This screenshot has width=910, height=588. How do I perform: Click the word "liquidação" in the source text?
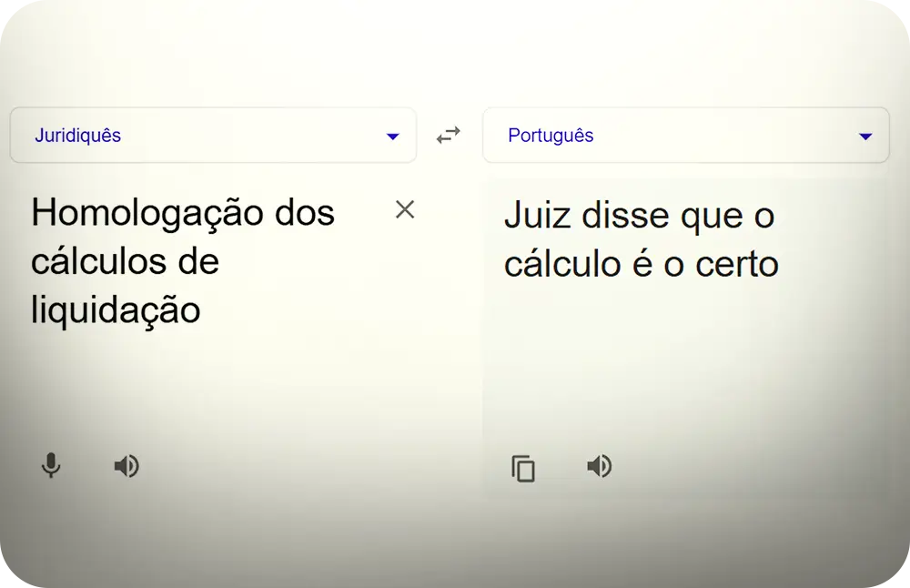coord(116,310)
